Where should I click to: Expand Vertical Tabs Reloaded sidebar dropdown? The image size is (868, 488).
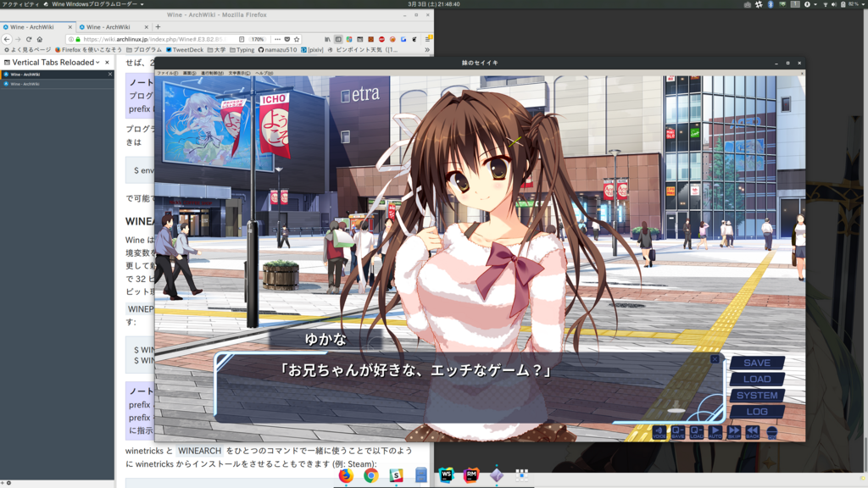tap(97, 63)
